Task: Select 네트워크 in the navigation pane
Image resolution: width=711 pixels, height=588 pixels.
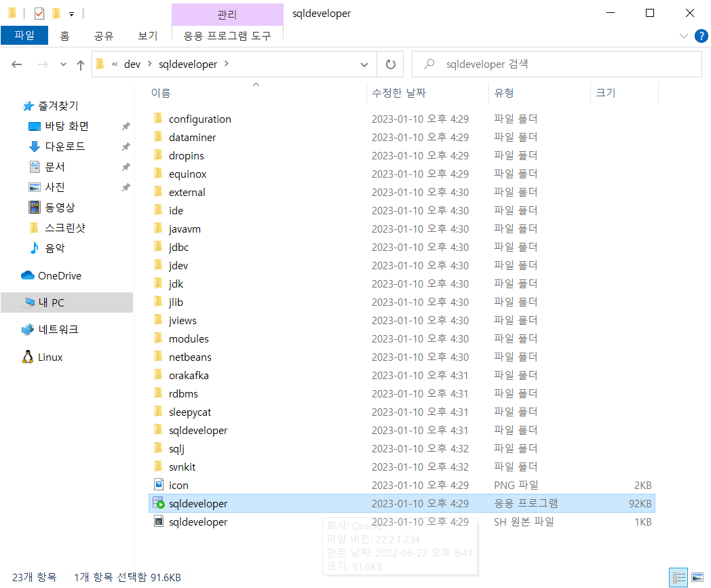Action: [58, 330]
